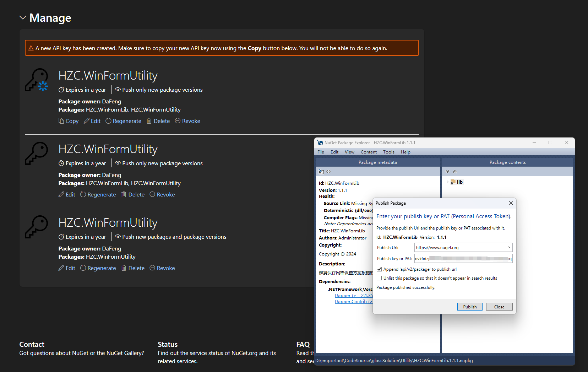
Task: Click the Publish button
Action: click(470, 307)
